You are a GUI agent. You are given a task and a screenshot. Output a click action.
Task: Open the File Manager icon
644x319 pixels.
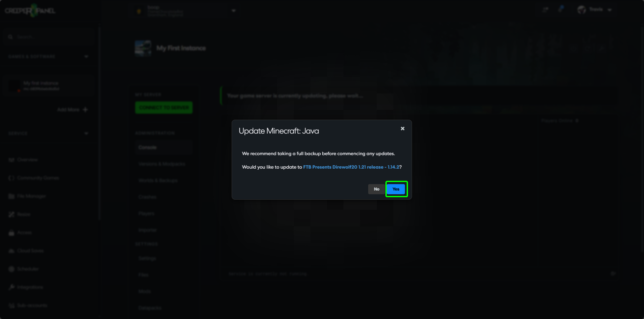click(11, 196)
